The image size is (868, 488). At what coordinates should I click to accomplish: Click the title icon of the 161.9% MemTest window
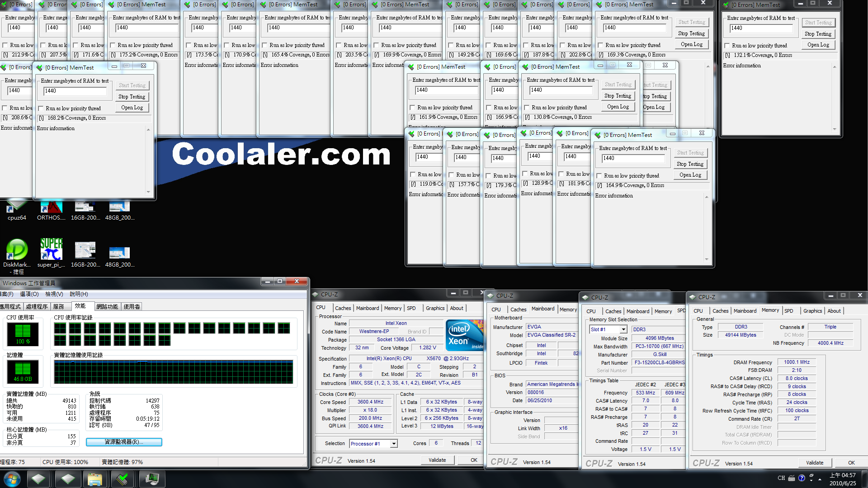coord(411,67)
